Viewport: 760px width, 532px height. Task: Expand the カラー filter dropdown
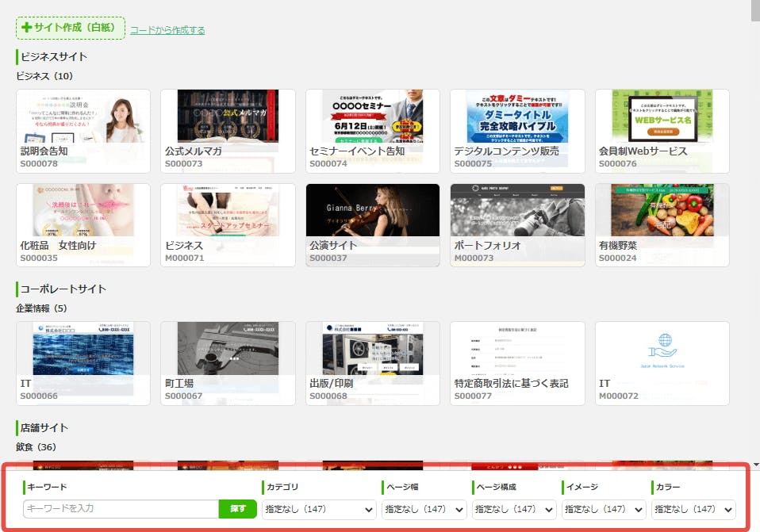pos(693,509)
